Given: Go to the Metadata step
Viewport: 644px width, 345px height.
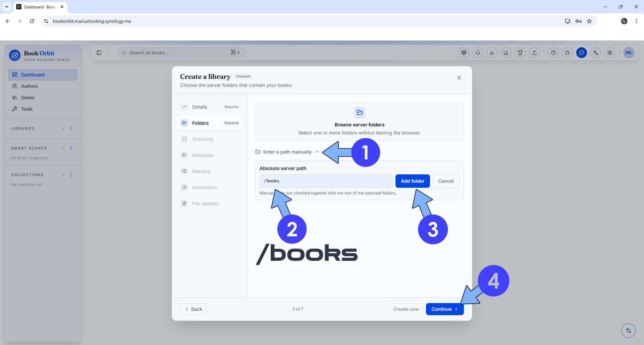Looking at the screenshot, I should click(x=209, y=155).
